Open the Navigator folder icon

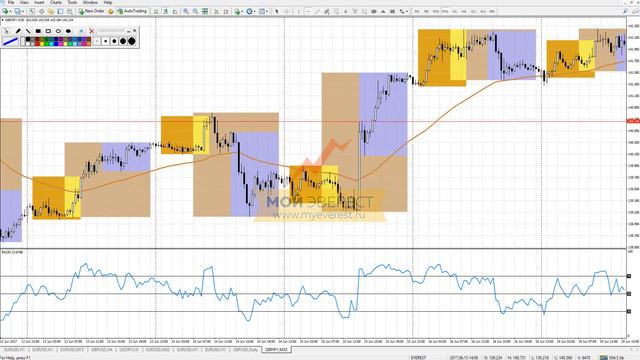point(51,11)
